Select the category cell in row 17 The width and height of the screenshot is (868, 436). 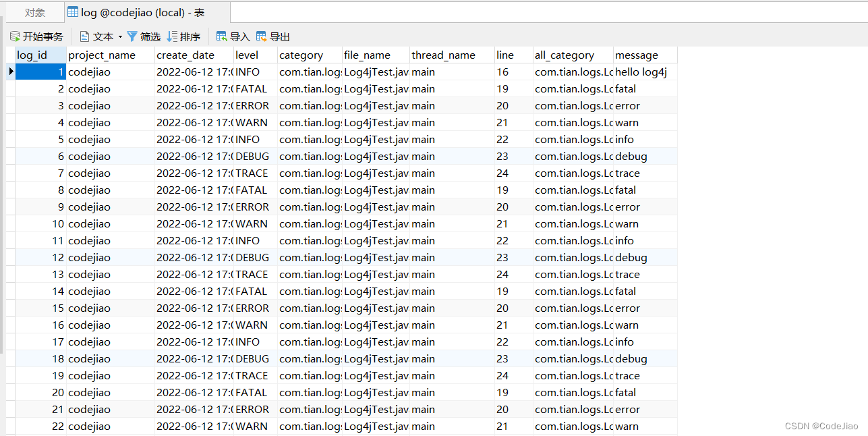coord(310,342)
